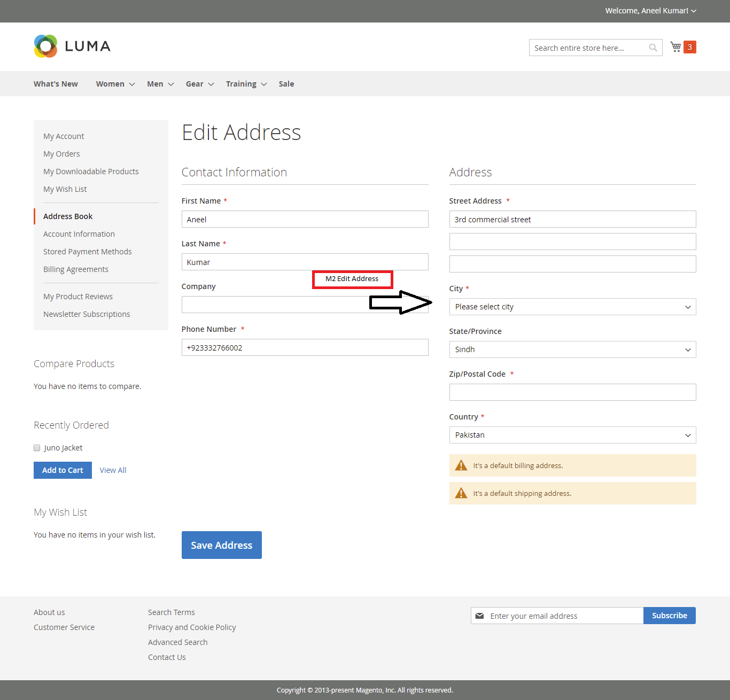The image size is (730, 700).
Task: Open the shopping cart icon
Action: pyautogui.click(x=675, y=47)
